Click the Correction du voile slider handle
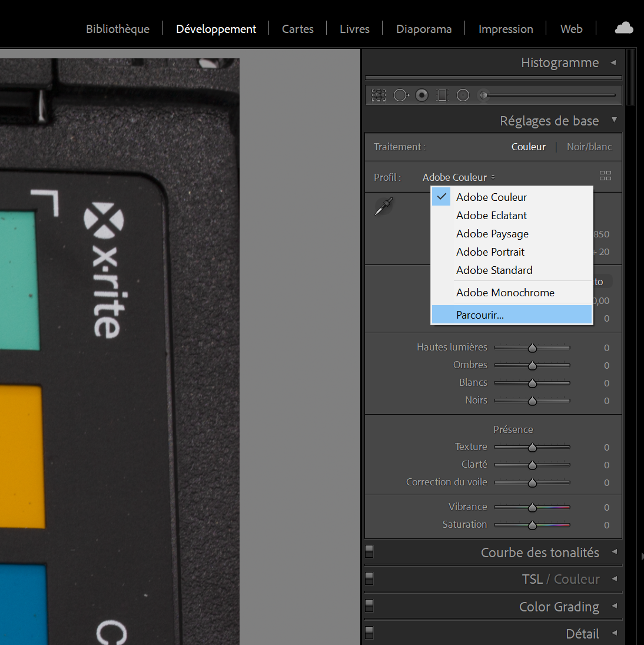Screen dimensions: 644x645 [x=532, y=483]
